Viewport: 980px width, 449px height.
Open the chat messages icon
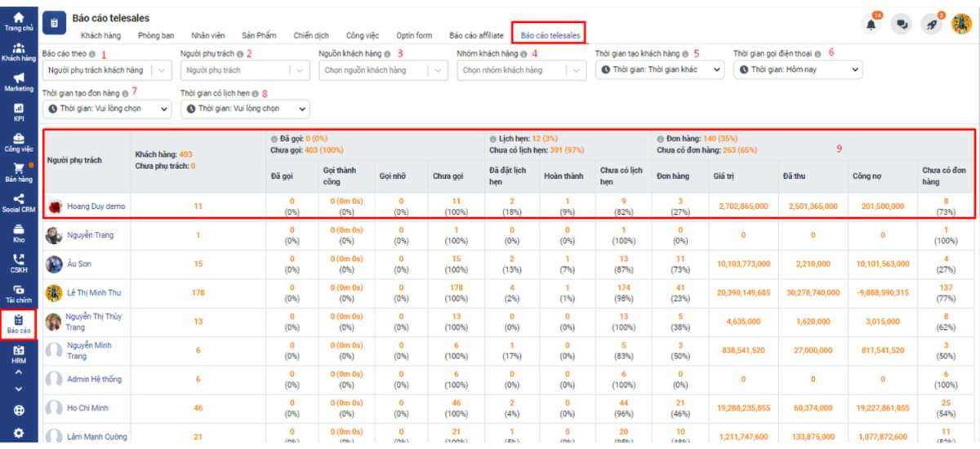901,24
